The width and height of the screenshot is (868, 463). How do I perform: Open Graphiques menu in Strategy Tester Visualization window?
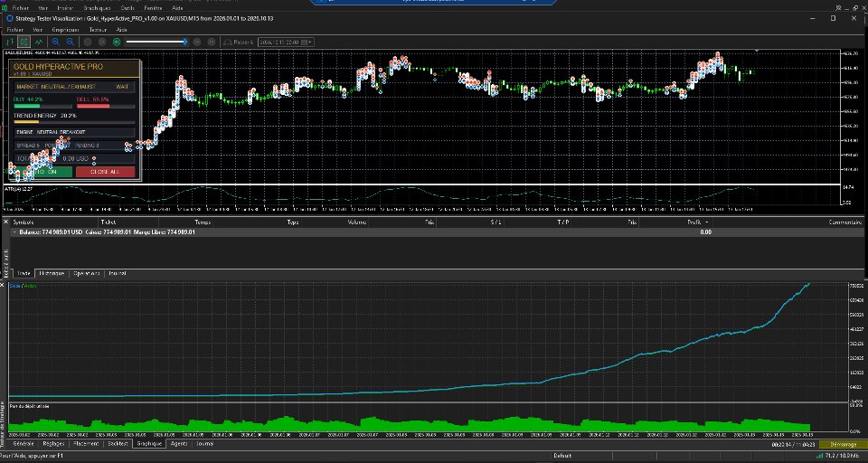pos(66,30)
